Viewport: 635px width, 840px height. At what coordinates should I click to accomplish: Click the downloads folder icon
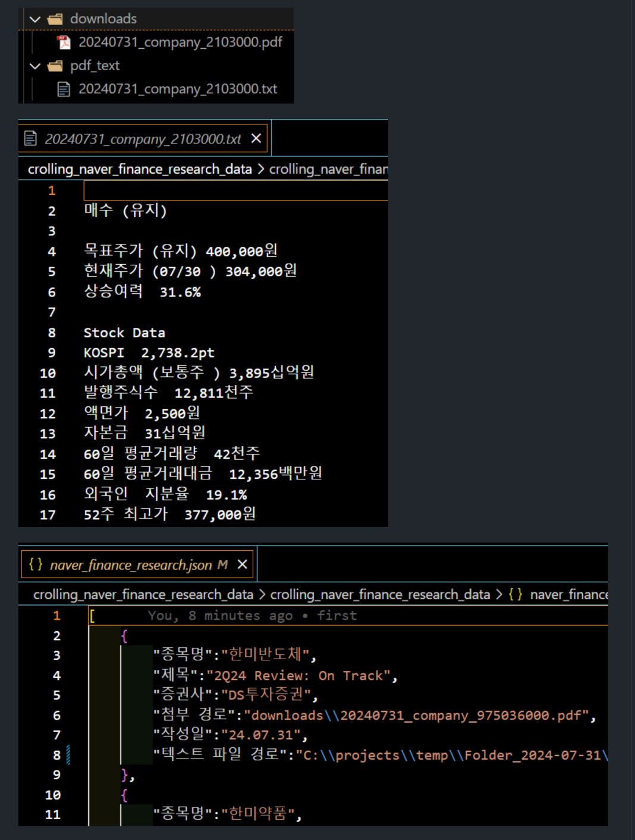[x=55, y=19]
